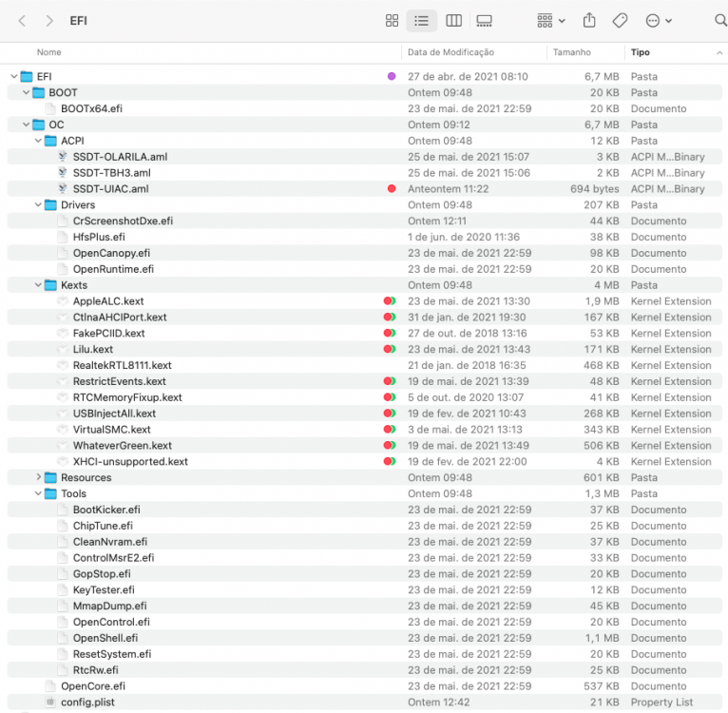Select the BOOT folder icon

[39, 92]
